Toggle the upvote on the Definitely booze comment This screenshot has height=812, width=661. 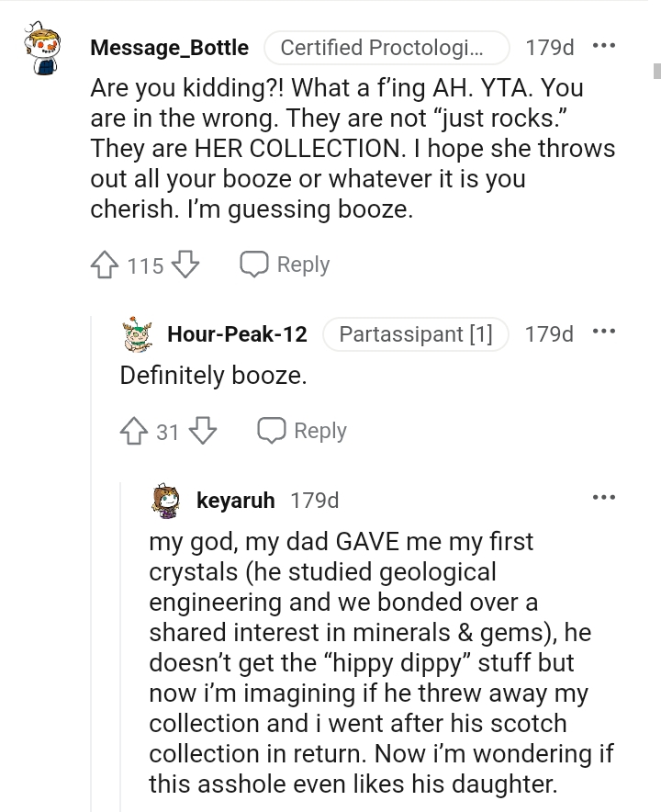click(x=132, y=431)
